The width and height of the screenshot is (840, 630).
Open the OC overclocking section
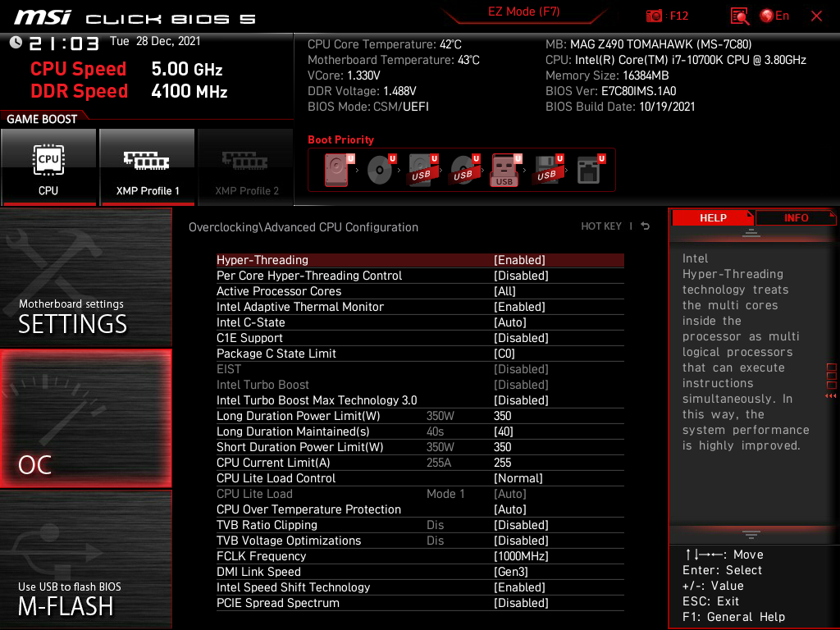click(85, 419)
